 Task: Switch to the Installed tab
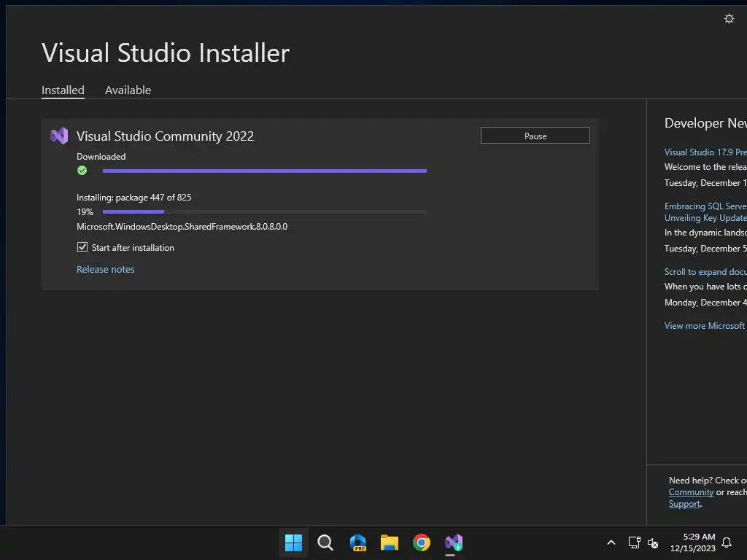[63, 90]
